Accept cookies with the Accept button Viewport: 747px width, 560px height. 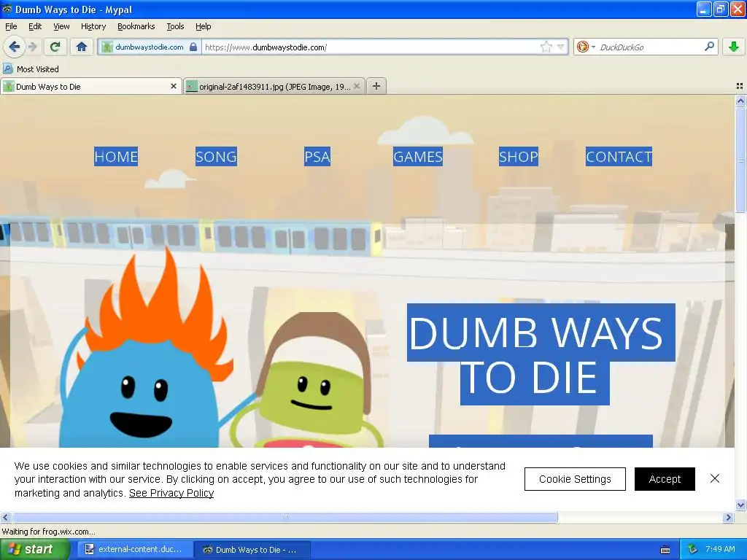point(665,479)
